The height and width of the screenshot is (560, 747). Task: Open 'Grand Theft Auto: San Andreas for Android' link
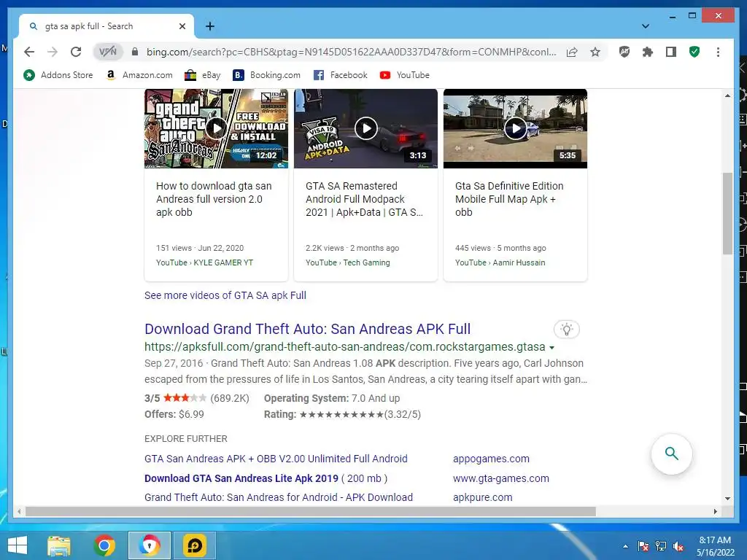pos(279,497)
